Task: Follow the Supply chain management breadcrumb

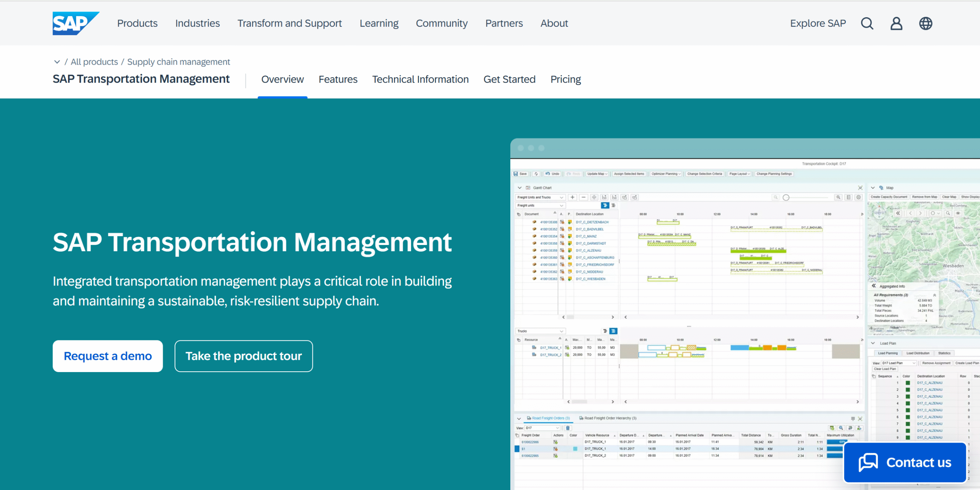Action: pyautogui.click(x=179, y=62)
